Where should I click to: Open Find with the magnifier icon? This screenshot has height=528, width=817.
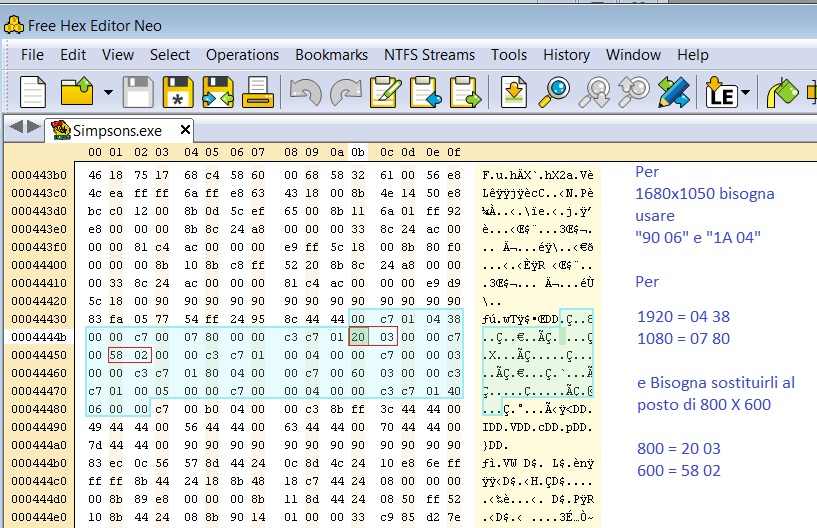554,92
